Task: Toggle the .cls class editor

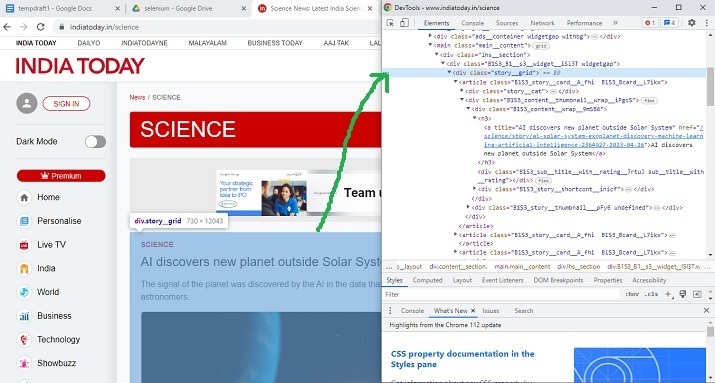Action: click(x=651, y=295)
